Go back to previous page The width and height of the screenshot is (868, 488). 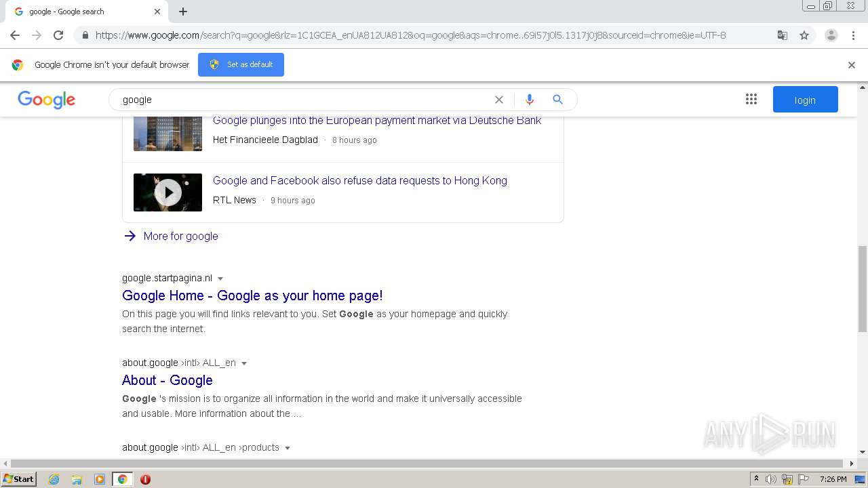[x=15, y=35]
